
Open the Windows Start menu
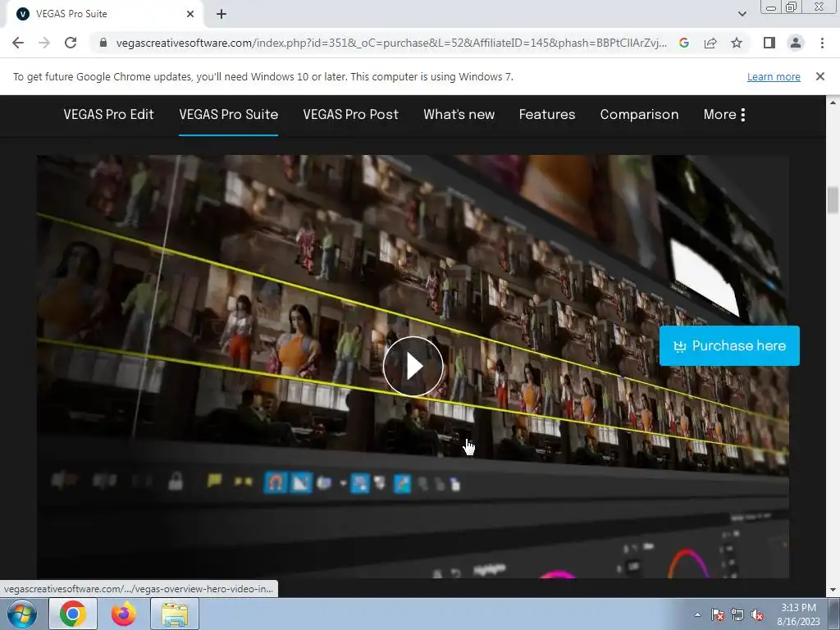pos(22,614)
